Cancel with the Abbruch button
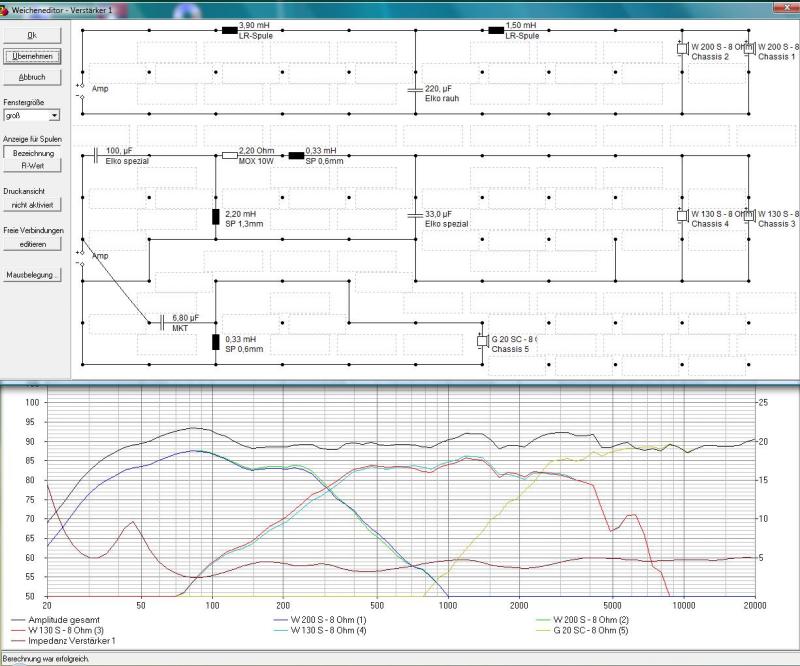 32,77
